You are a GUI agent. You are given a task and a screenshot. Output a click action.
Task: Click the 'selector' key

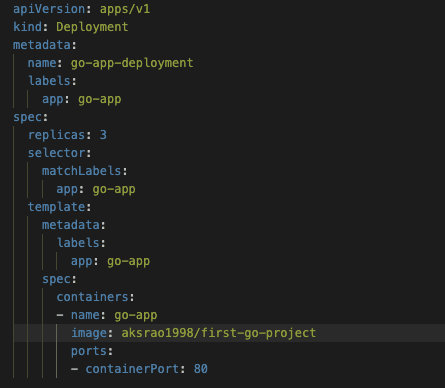(x=57, y=153)
